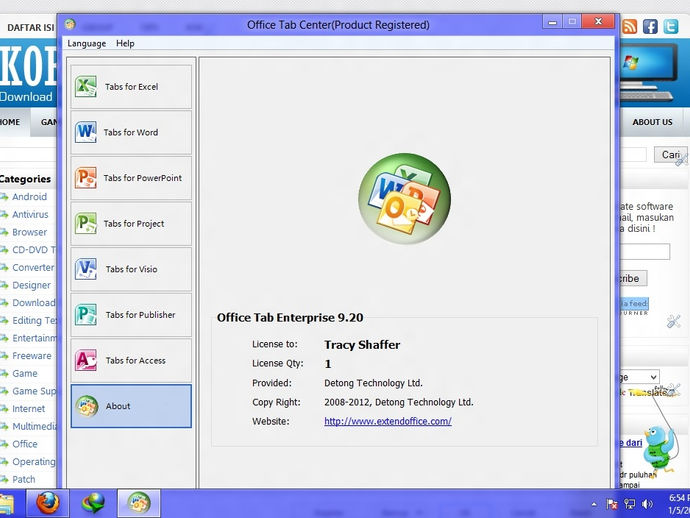Click the Office Tab Center title bar icon
This screenshot has width=690, height=518.
pyautogui.click(x=70, y=24)
